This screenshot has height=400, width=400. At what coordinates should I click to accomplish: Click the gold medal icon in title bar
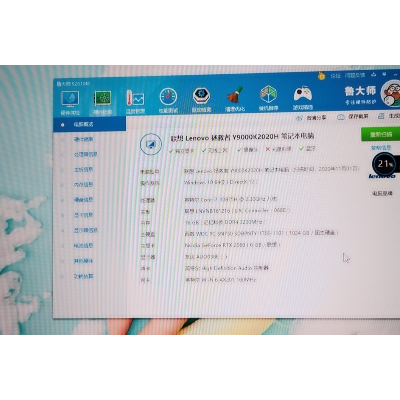(x=321, y=76)
